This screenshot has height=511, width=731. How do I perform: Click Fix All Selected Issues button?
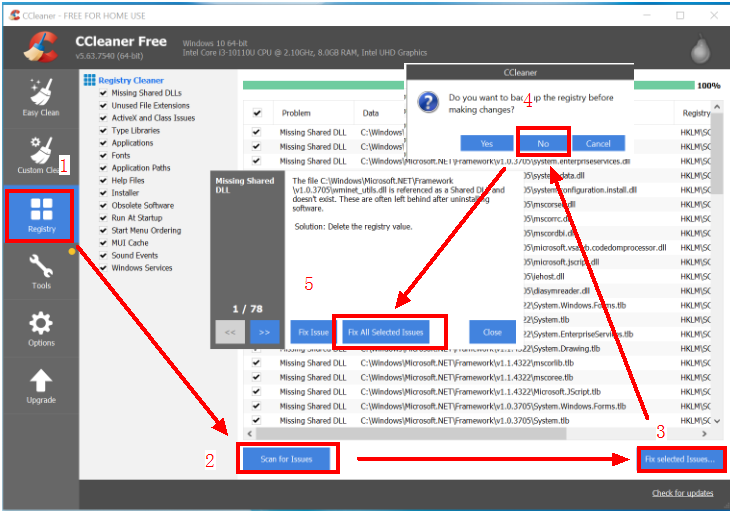[385, 332]
